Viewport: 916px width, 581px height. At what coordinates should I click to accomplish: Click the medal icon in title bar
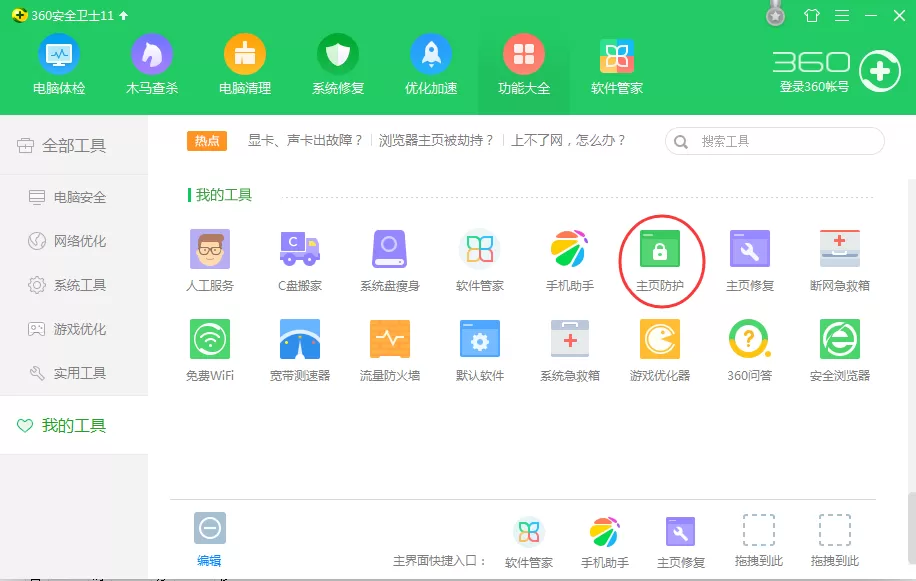[x=775, y=14]
